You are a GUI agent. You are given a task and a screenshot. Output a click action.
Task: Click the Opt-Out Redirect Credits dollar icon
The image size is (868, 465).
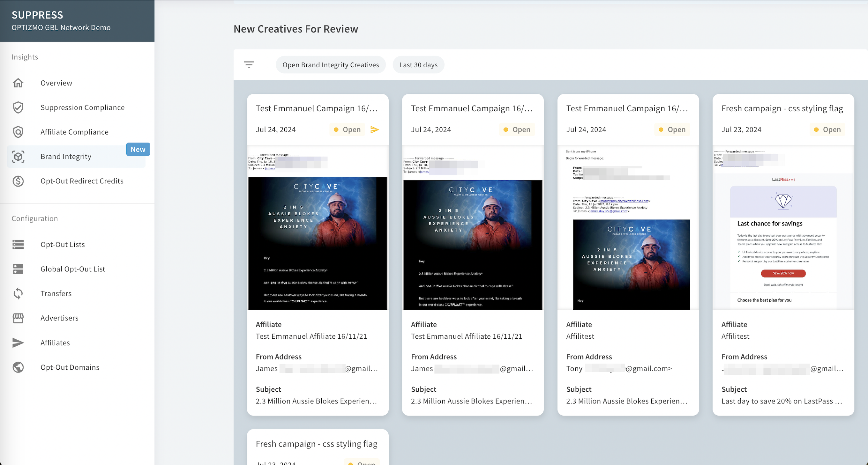(18, 181)
